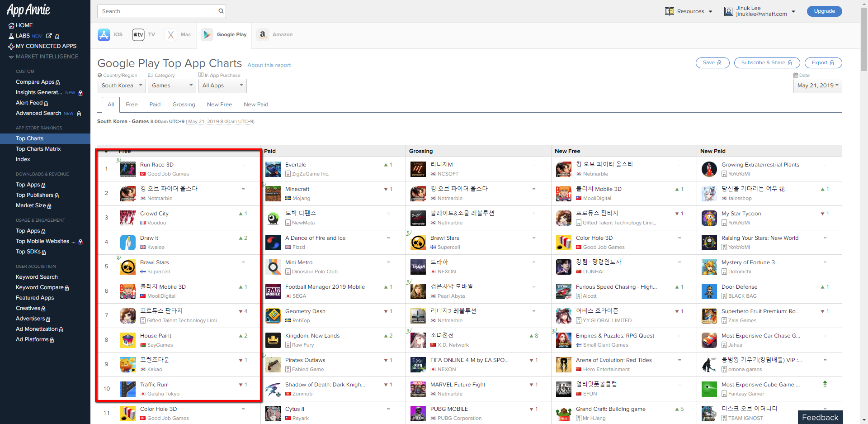Screen dimensions: 868x424
Task: Open the All Apps in-app purchase dropdown
Action: coord(222,86)
